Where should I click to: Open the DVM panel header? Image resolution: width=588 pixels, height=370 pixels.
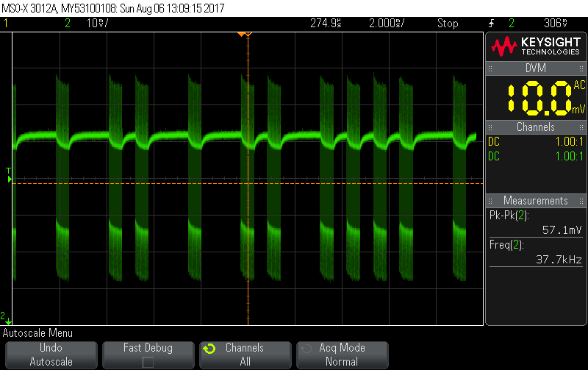[535, 68]
